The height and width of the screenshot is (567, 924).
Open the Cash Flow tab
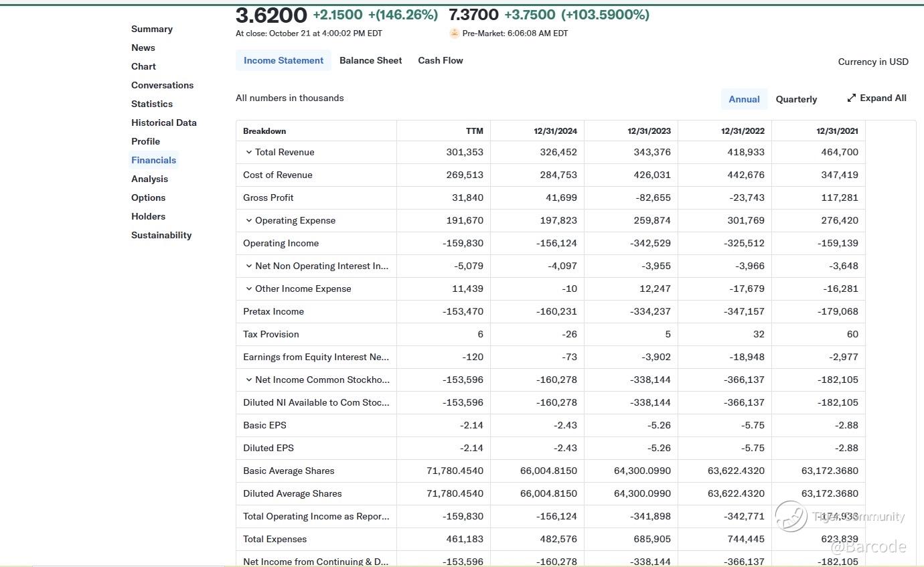tap(441, 60)
